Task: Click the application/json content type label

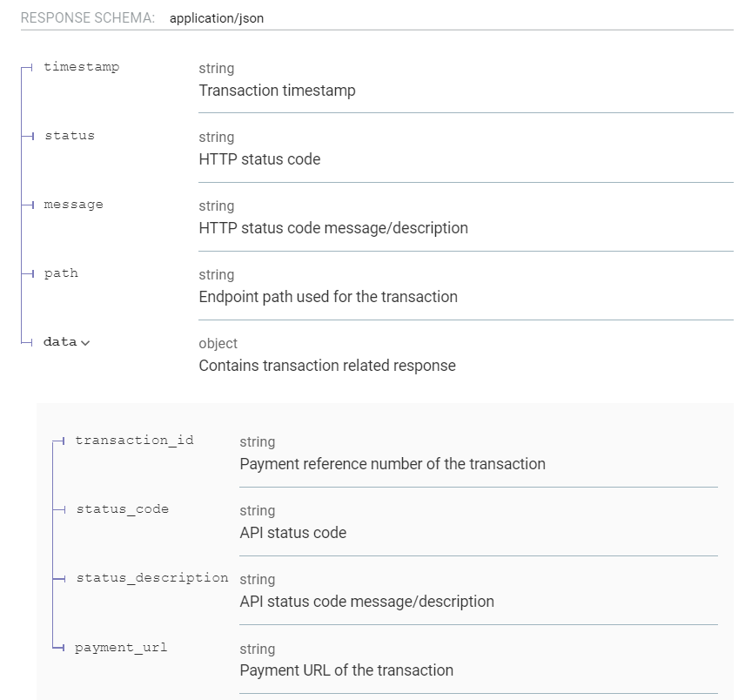Action: [216, 17]
